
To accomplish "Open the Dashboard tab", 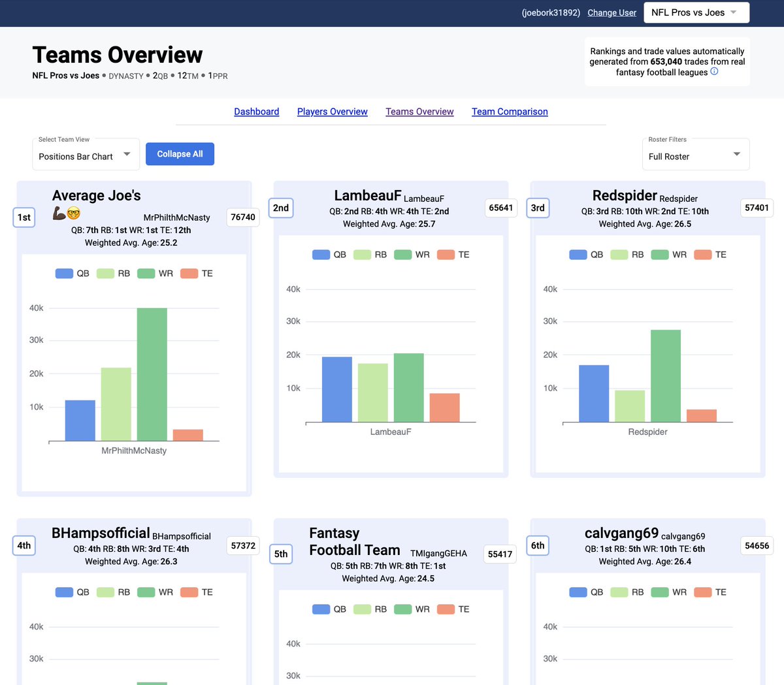I will coord(257,112).
